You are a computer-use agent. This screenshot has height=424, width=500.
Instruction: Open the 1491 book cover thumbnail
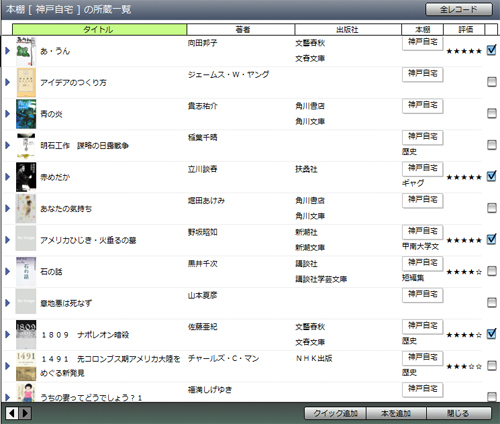pyautogui.click(x=26, y=366)
